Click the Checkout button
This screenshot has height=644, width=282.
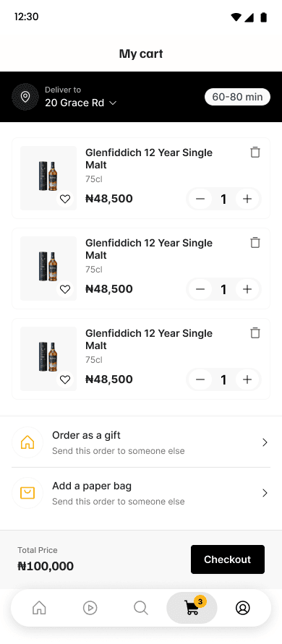(228, 559)
